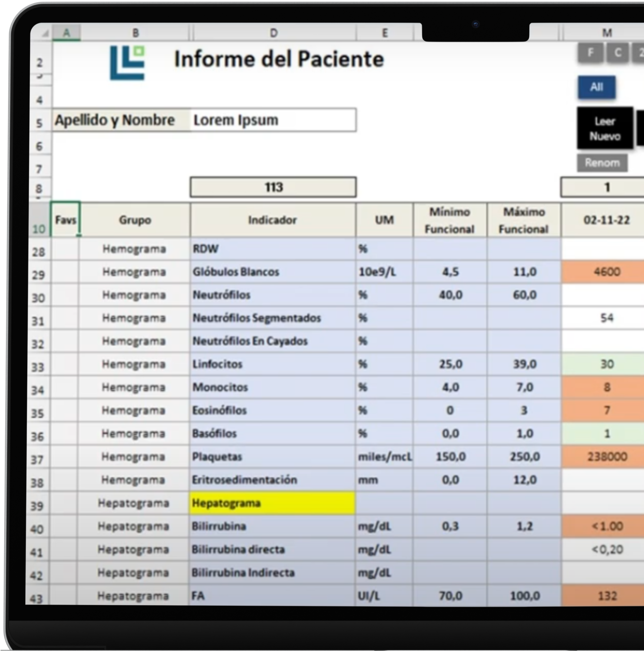Image resolution: width=644 pixels, height=651 pixels.
Task: Click the Lorem Ipsum name field
Action: click(273, 120)
